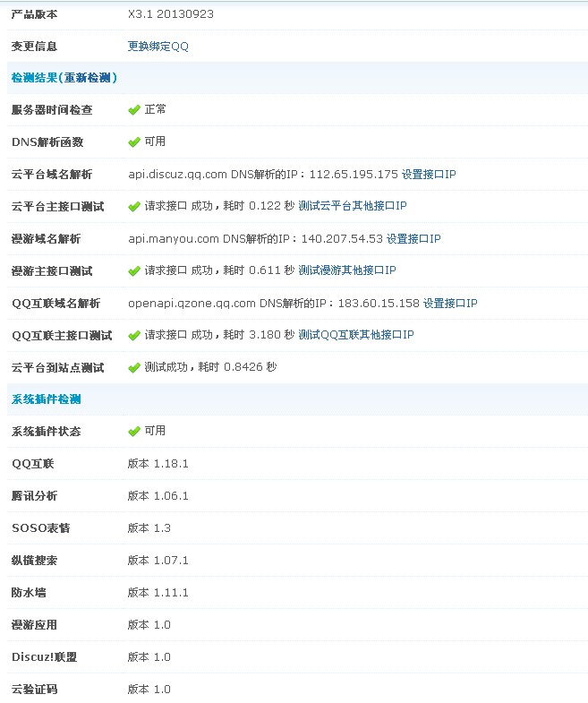Click 腾讯分析 plugin label
Viewport: 588px width, 703px height.
point(35,496)
